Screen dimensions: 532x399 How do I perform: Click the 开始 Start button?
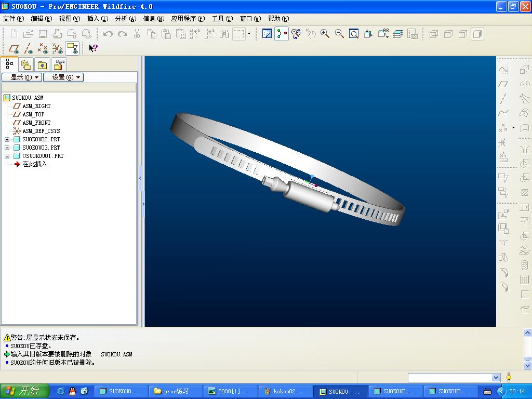click(24, 391)
